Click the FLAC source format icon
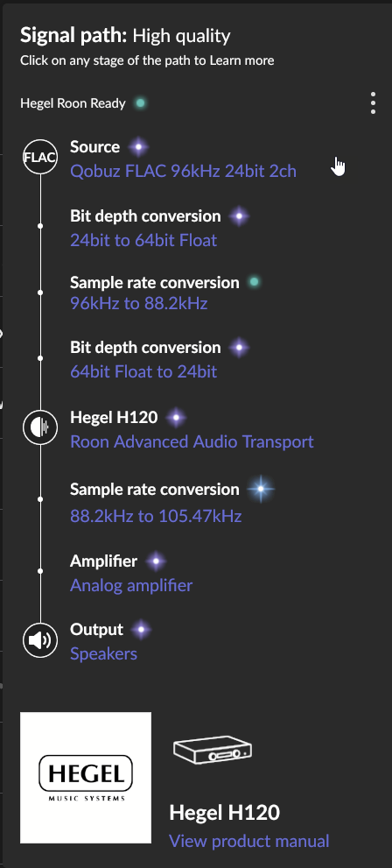The height and width of the screenshot is (868, 392). click(x=39, y=157)
